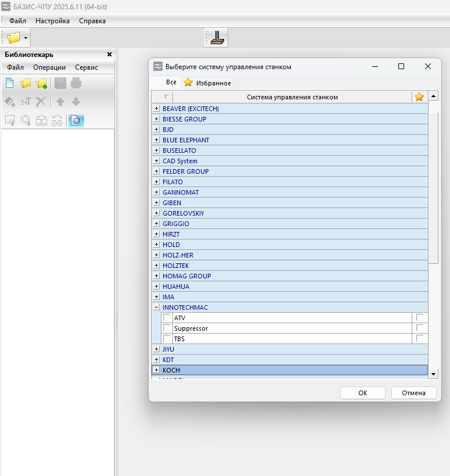Click the floppy disk save icon

tap(60, 83)
